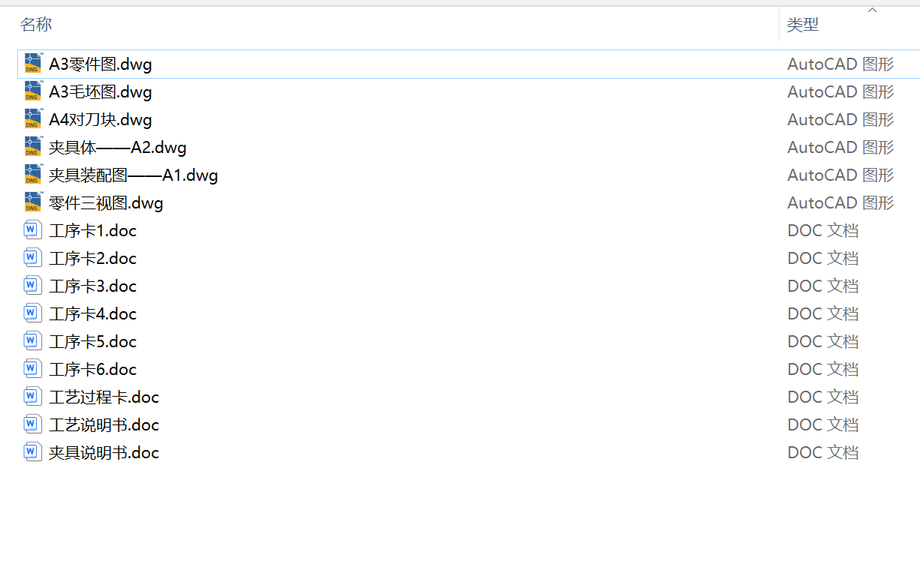The height and width of the screenshot is (588, 920).
Task: Click the DOC 文档 type of 夹具说明书.doc
Action: click(x=823, y=453)
